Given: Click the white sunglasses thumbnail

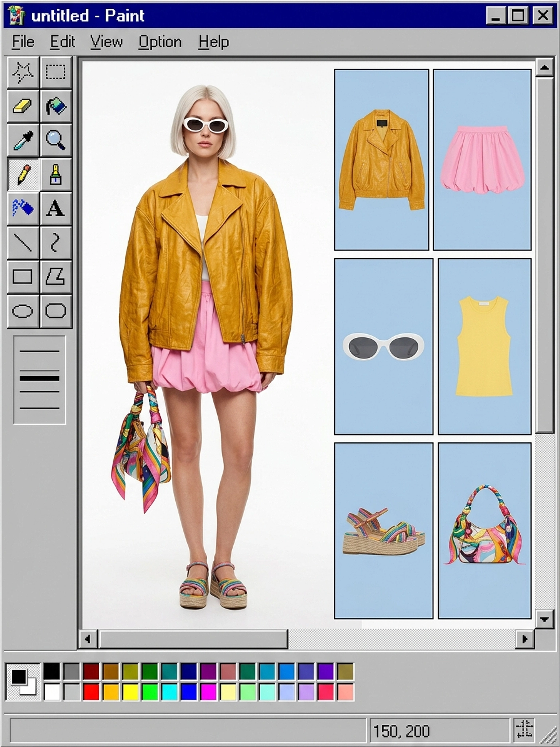Looking at the screenshot, I should click(384, 347).
